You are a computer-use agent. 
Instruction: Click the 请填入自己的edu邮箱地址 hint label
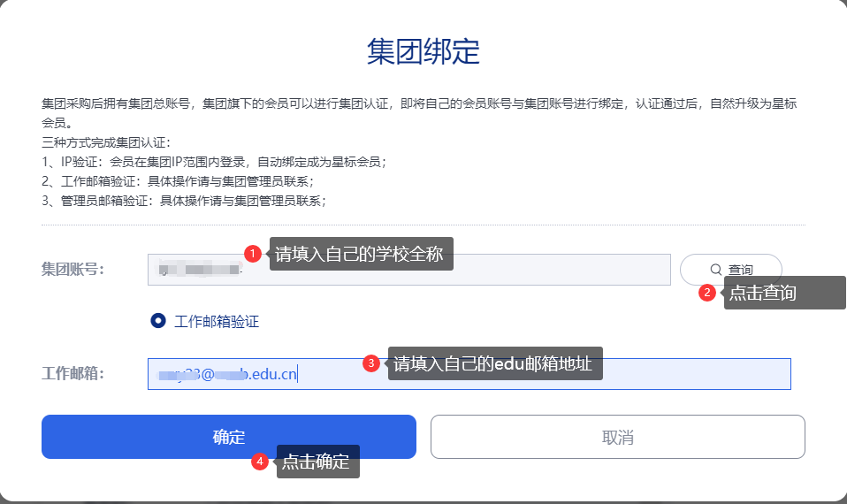tap(495, 363)
